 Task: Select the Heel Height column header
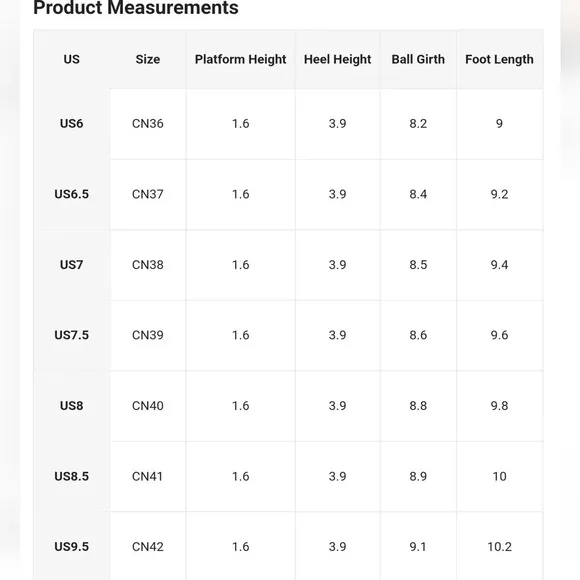pyautogui.click(x=337, y=59)
